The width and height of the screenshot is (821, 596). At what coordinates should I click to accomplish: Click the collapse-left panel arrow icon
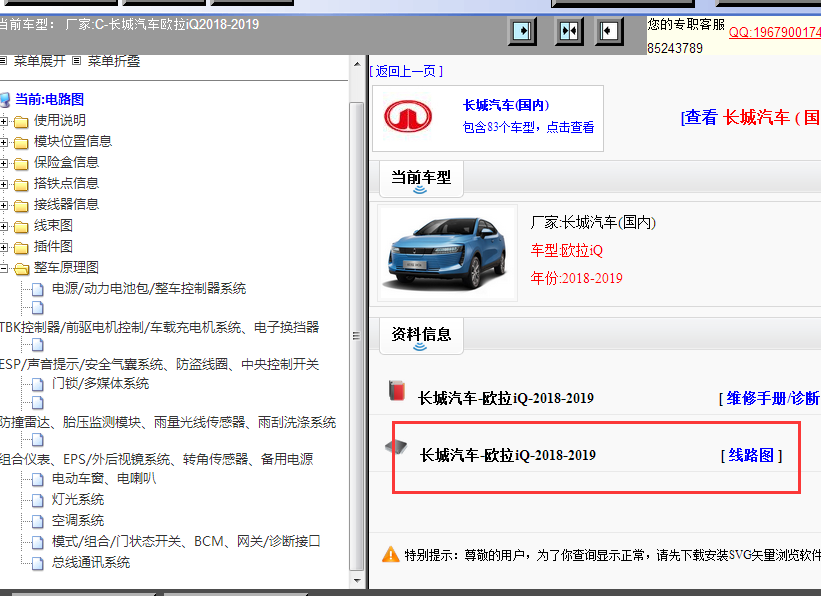(609, 31)
